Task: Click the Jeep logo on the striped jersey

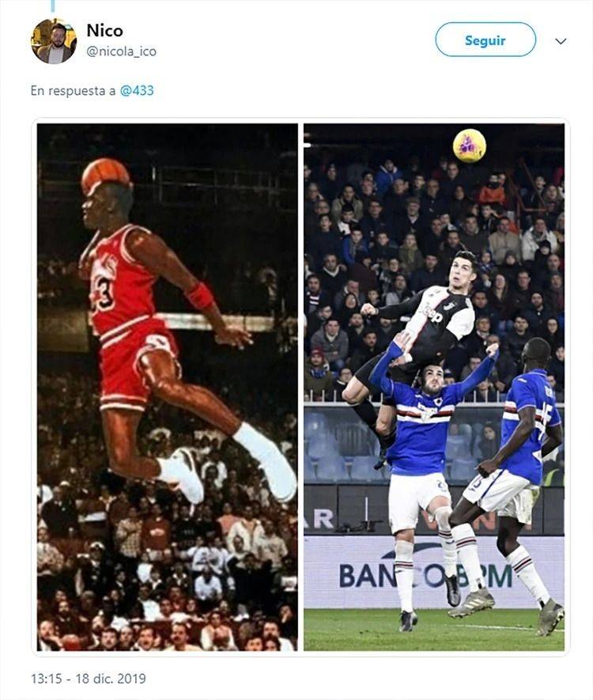Action: (432, 313)
